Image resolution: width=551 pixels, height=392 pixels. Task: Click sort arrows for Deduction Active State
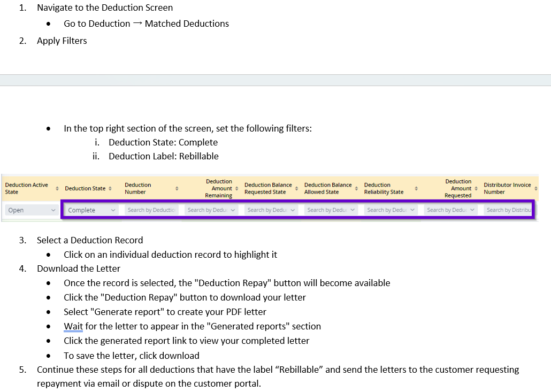point(57,189)
